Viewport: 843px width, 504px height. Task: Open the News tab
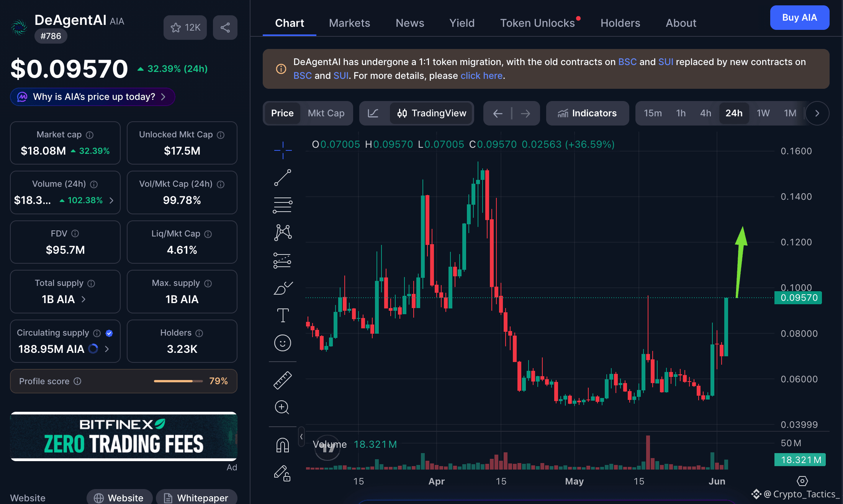(410, 23)
